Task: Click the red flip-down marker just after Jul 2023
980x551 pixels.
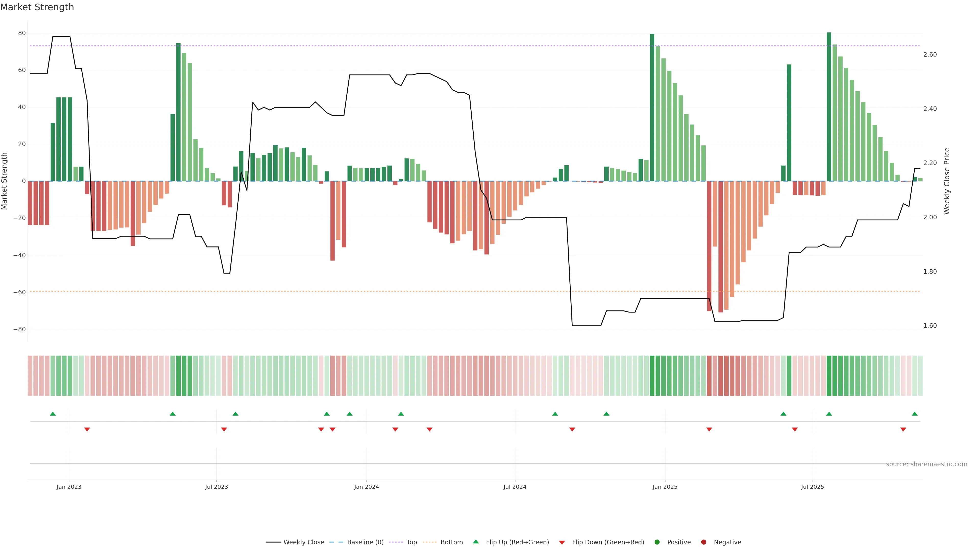Action: (x=224, y=429)
